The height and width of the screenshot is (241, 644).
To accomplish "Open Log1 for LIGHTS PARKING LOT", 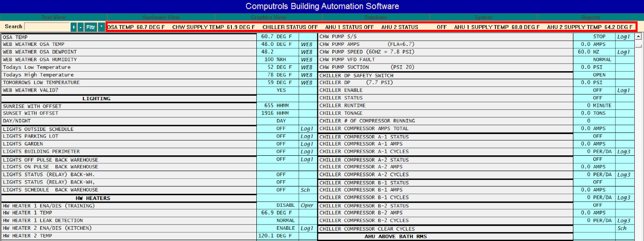I will (307, 136).
